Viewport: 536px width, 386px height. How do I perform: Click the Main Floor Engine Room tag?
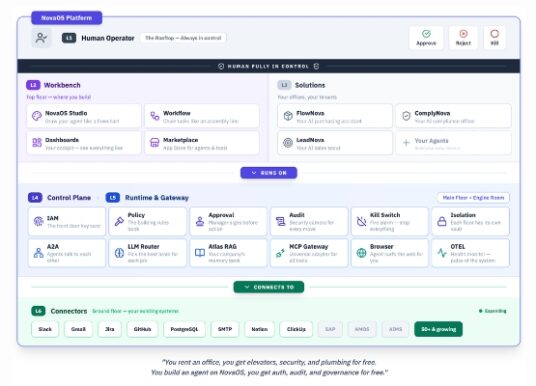coord(473,198)
